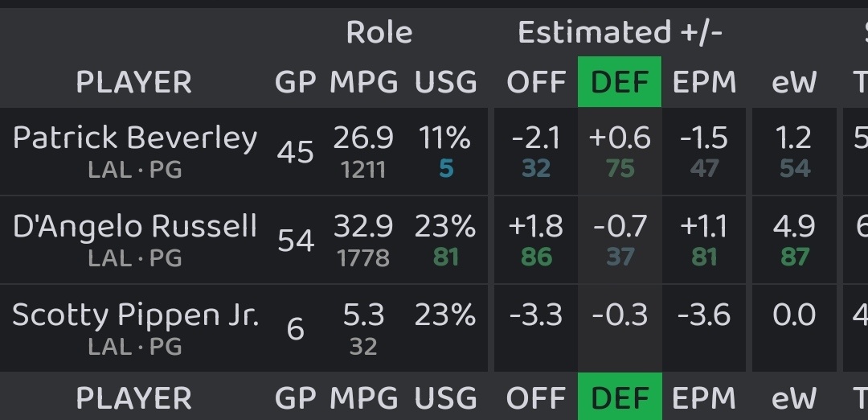Sort by USG column in top header

coord(445,82)
